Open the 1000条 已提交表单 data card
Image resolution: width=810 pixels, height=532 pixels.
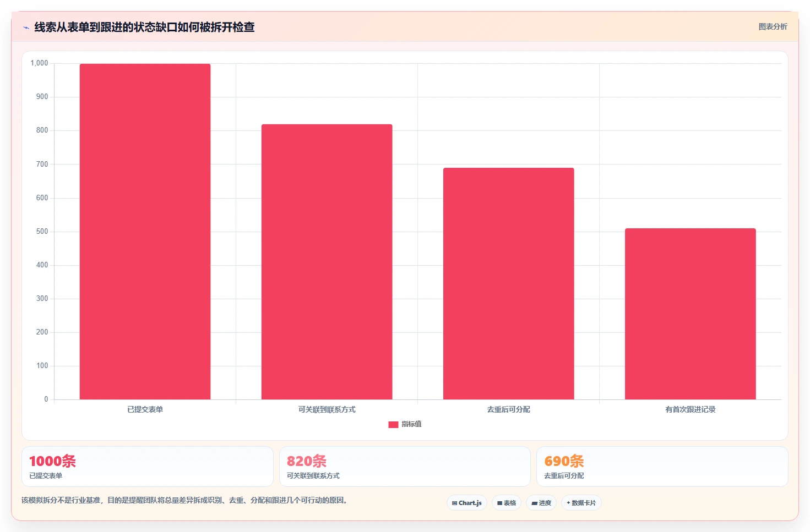click(148, 467)
